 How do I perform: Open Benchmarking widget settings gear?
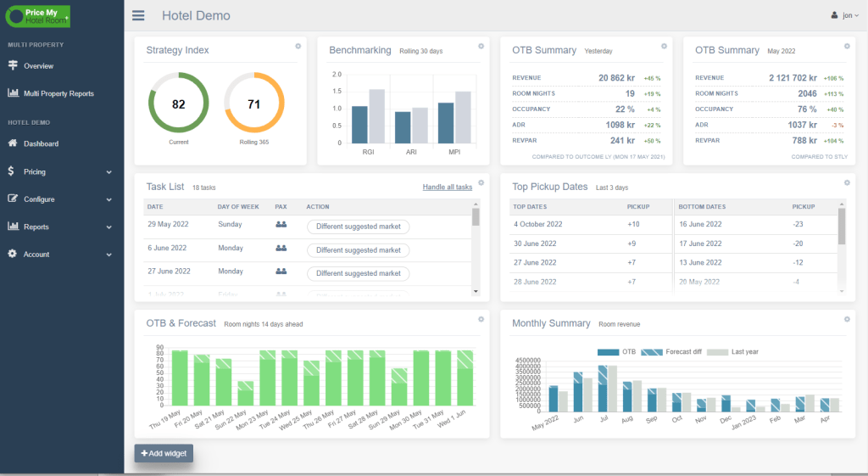coord(481,46)
